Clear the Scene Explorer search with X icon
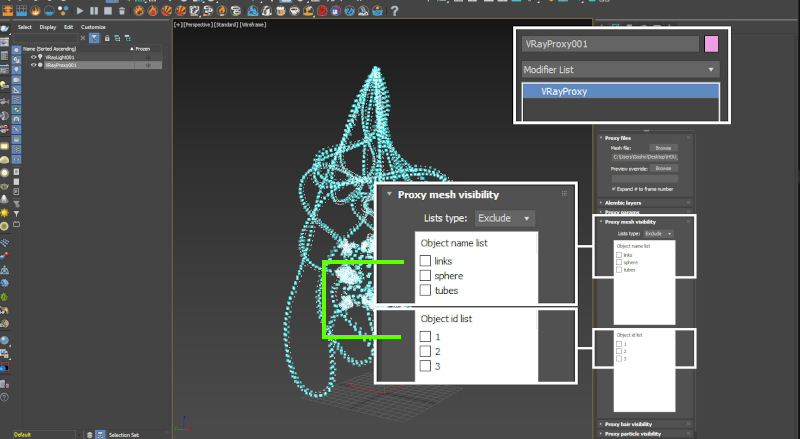This screenshot has height=439, width=800. (x=82, y=37)
